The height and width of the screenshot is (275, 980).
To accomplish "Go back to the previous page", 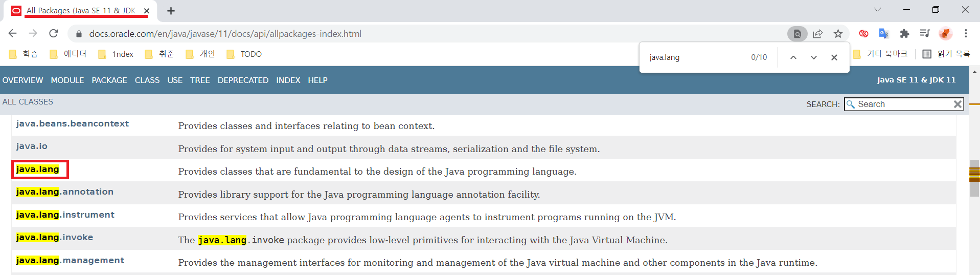I will click(x=13, y=33).
